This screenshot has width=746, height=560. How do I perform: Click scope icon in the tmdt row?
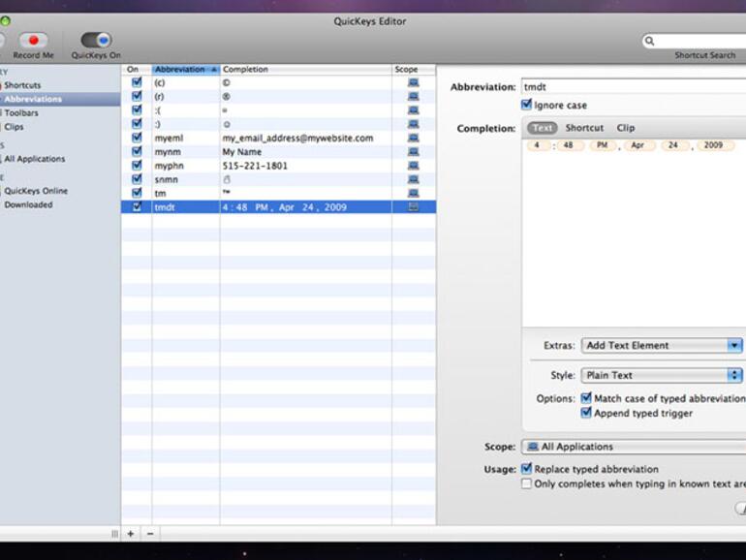pos(414,206)
